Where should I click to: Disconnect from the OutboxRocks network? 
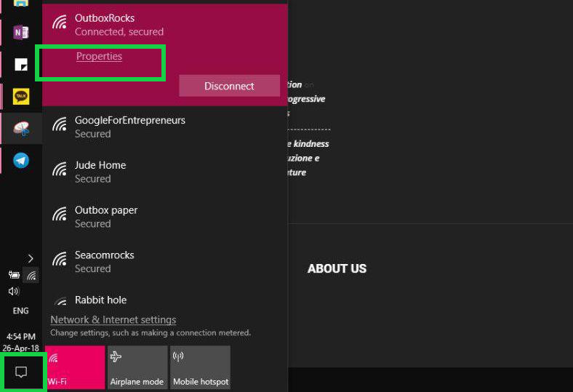click(230, 86)
